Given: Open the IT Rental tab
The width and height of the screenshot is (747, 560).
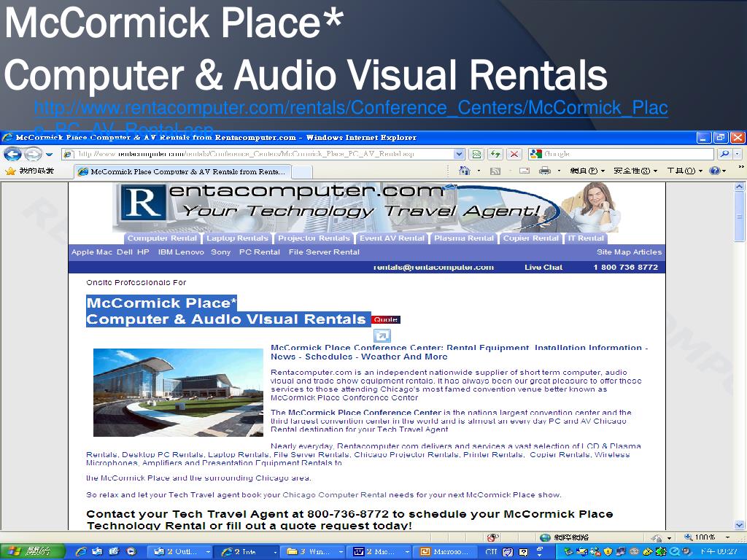Looking at the screenshot, I should tap(586, 238).
